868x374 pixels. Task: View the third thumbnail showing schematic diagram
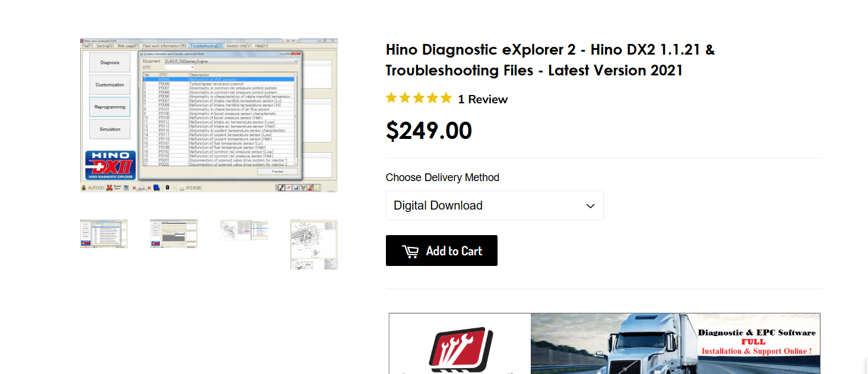point(244,230)
